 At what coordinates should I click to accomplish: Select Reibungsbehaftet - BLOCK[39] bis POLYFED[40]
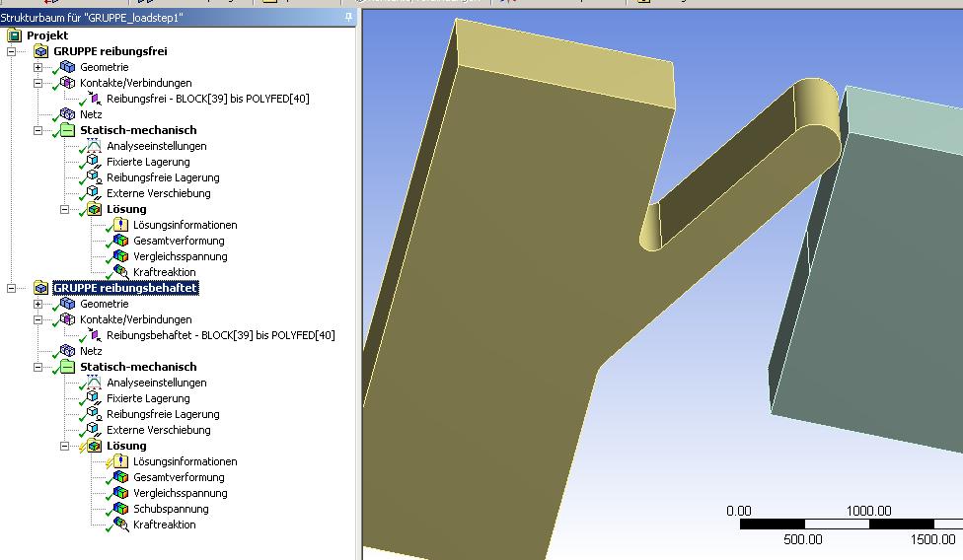pyautogui.click(x=220, y=335)
